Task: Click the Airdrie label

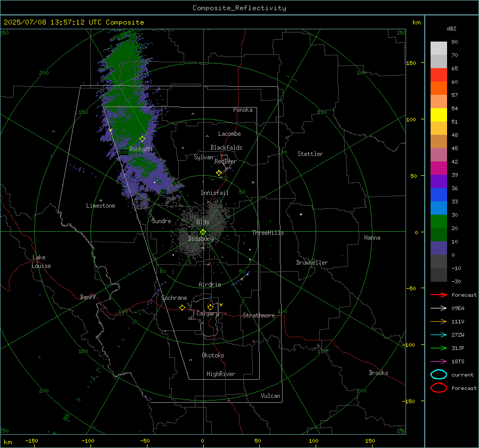Action: click(210, 284)
